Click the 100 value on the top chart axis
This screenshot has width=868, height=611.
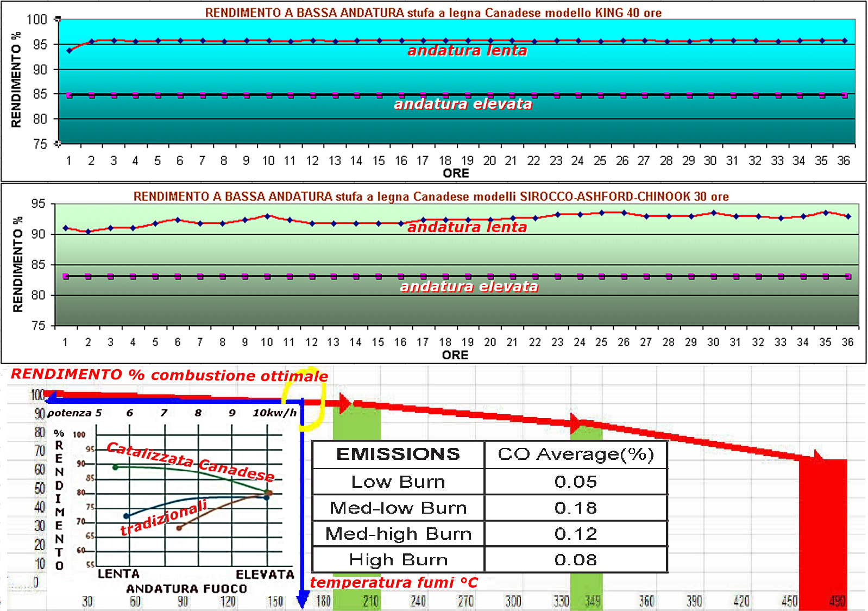[37, 20]
